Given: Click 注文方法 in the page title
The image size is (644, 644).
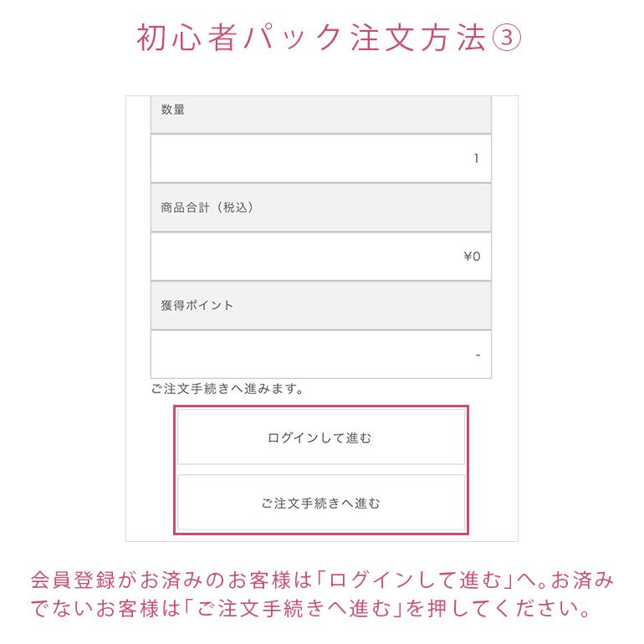Looking at the screenshot, I should pyautogui.click(x=418, y=39).
